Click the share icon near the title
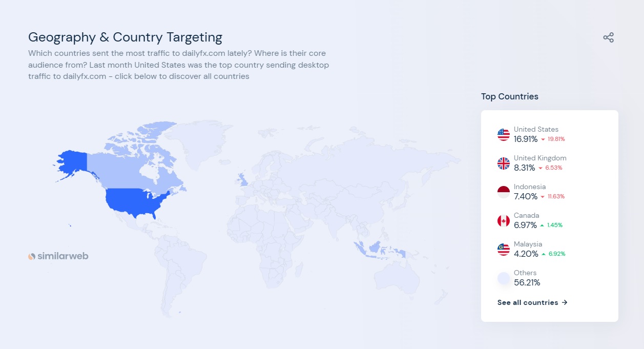Screen dimensions: 644x349 coord(608,37)
